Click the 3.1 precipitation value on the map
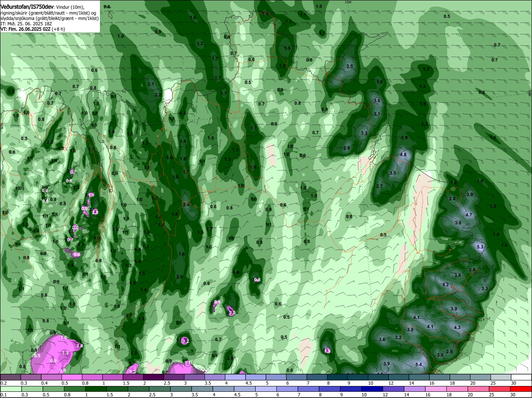 tap(377, 114)
